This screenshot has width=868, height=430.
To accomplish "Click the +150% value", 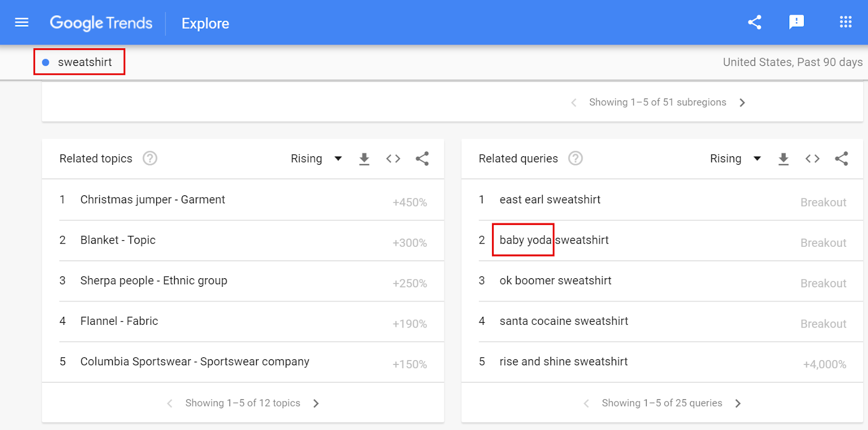I will point(410,364).
